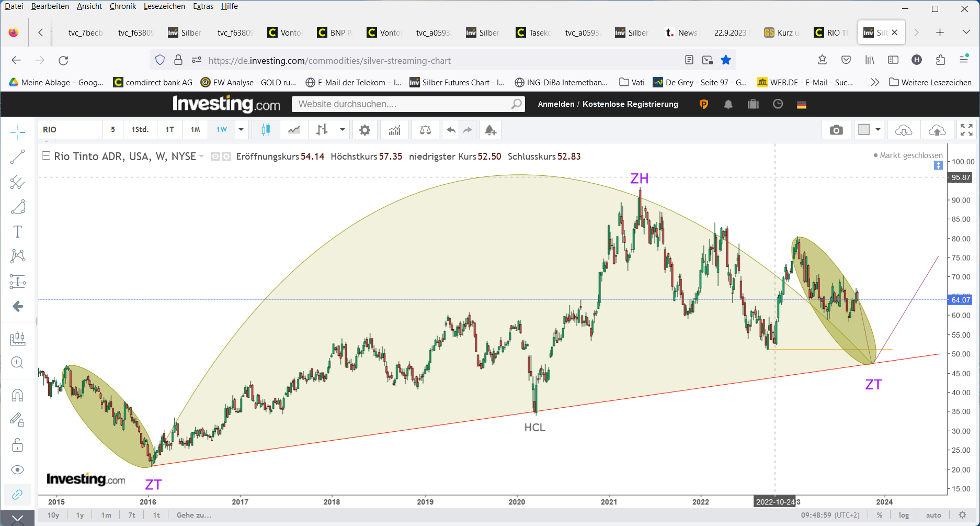Select the 1Std. interval button

[x=140, y=130]
